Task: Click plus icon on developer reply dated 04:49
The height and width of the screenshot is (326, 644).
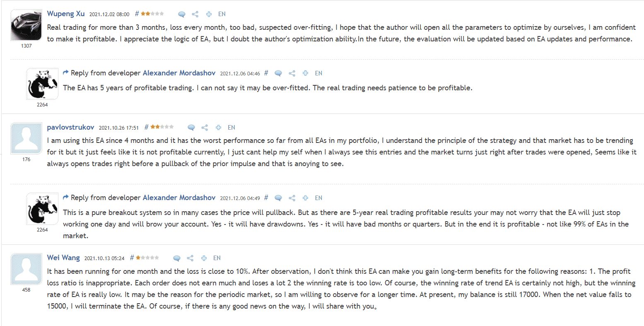Action: (305, 198)
